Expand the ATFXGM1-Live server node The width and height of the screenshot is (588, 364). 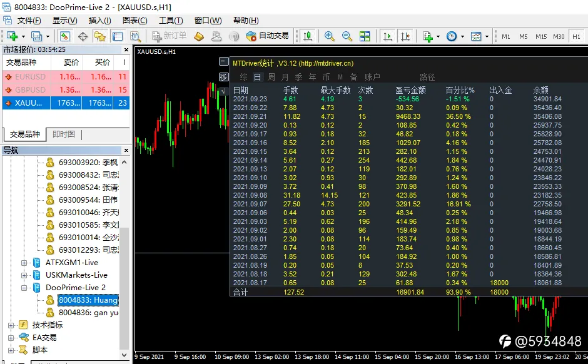coord(24,263)
